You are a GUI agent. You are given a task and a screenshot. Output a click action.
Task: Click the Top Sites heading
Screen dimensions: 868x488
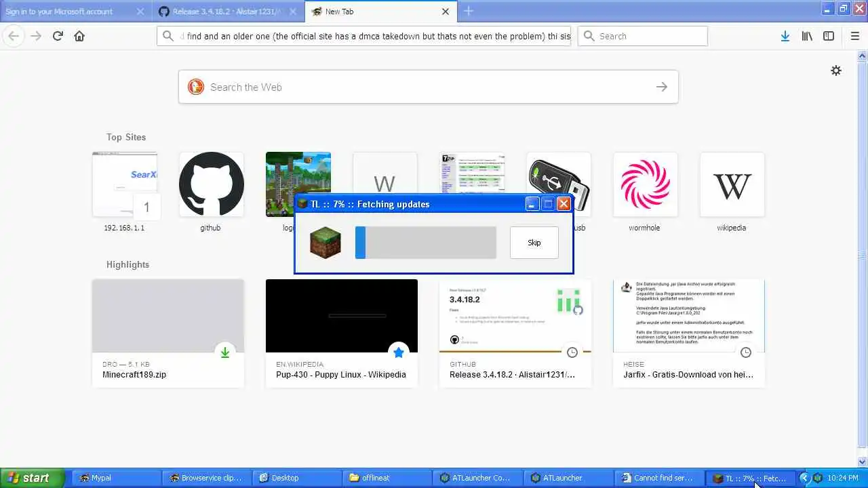coord(126,137)
